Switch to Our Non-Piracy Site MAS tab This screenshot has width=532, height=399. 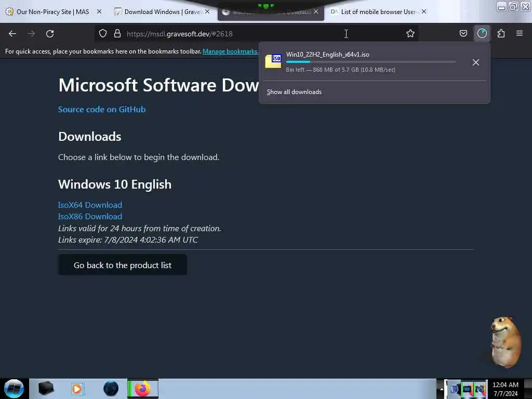(48, 12)
